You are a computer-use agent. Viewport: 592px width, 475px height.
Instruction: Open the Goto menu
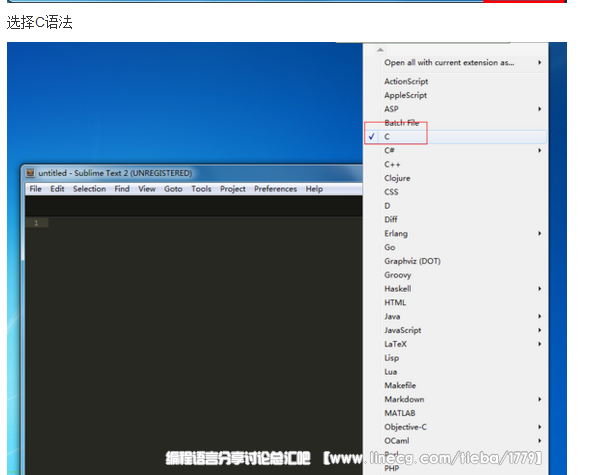173,189
